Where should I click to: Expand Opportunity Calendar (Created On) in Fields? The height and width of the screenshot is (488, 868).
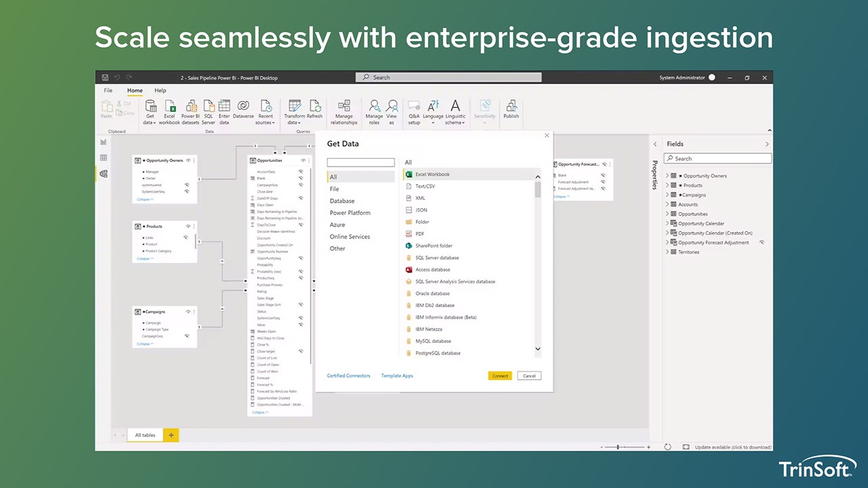667,232
